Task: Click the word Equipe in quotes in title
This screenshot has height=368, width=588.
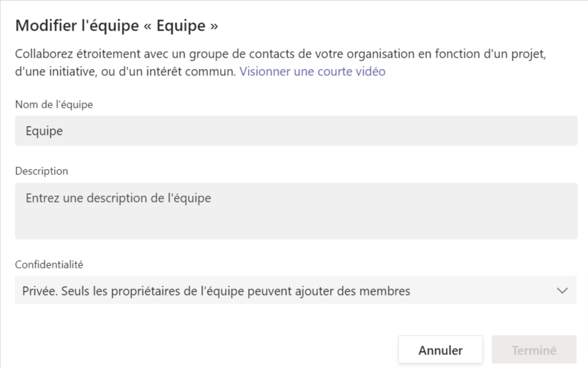Action: click(x=181, y=25)
